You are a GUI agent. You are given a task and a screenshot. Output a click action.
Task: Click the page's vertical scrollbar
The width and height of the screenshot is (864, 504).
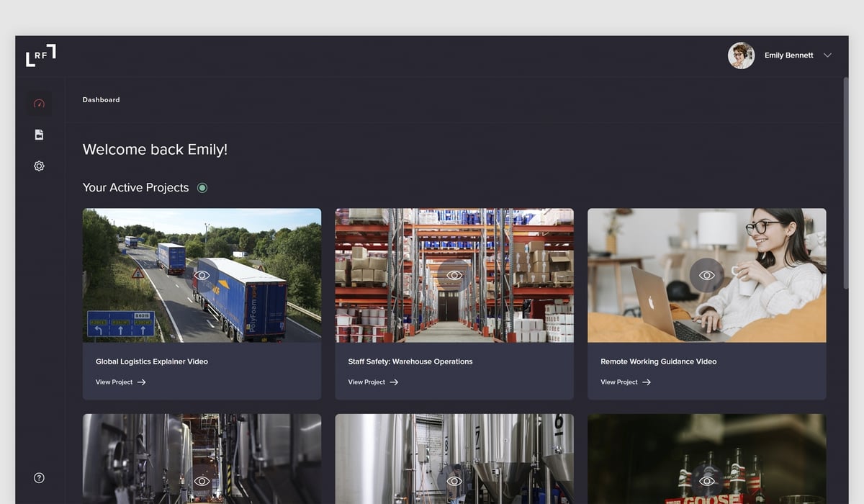tap(846, 184)
